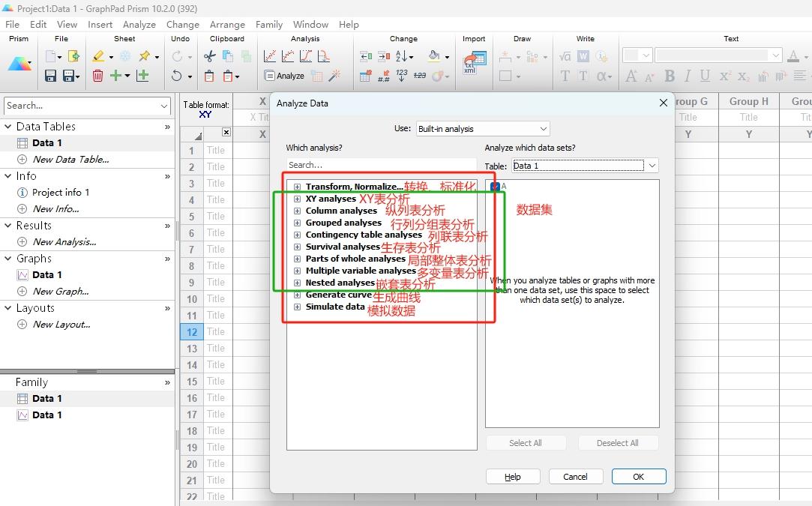Open the Built-in analysis Use dropdown
The width and height of the screenshot is (812, 506).
[483, 129]
